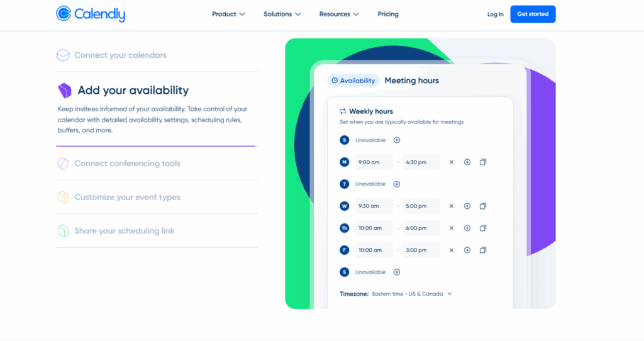Go to the Pricing page
This screenshot has height=341, width=644.
[388, 14]
